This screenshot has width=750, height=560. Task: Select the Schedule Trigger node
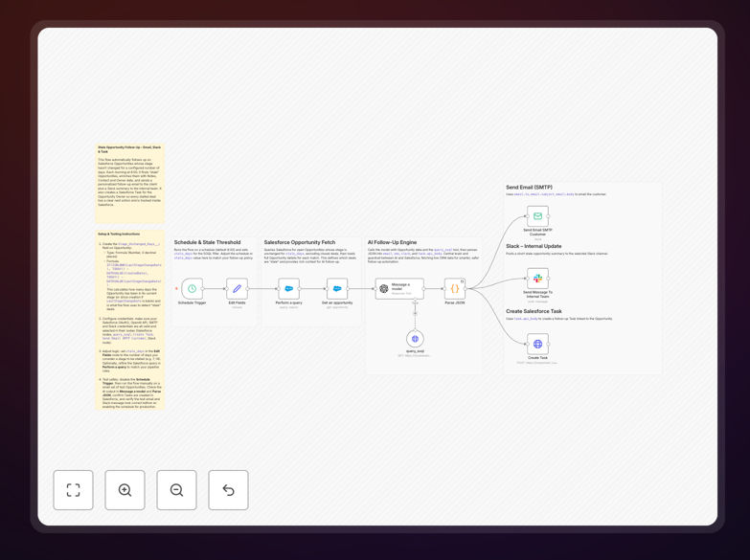193,288
